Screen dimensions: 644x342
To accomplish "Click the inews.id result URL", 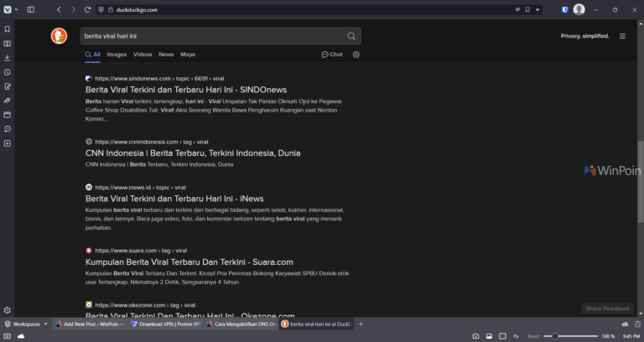I will tap(141, 187).
